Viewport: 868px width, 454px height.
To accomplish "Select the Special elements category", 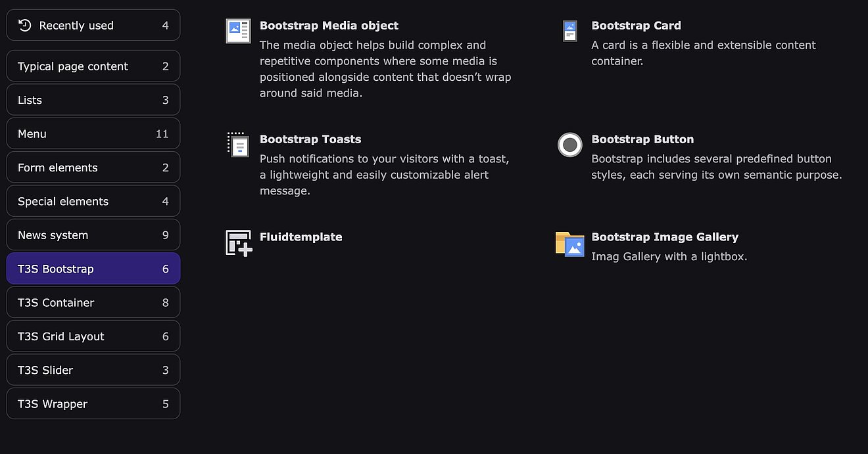I will (x=93, y=201).
